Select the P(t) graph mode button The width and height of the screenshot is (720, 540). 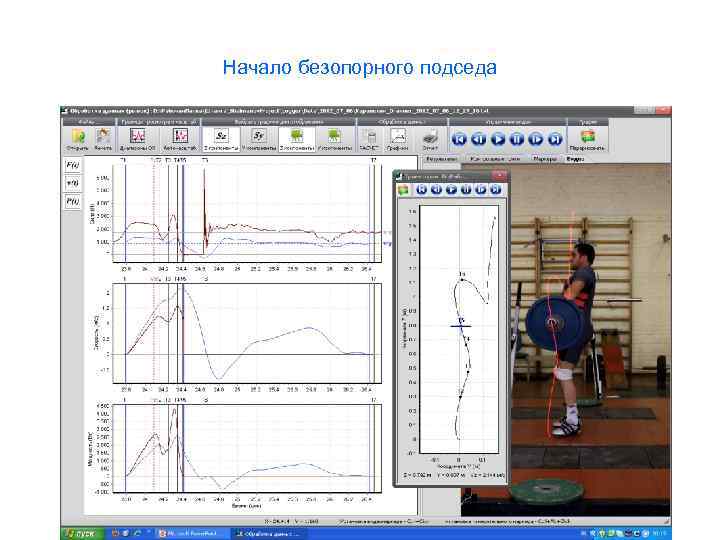(x=73, y=202)
